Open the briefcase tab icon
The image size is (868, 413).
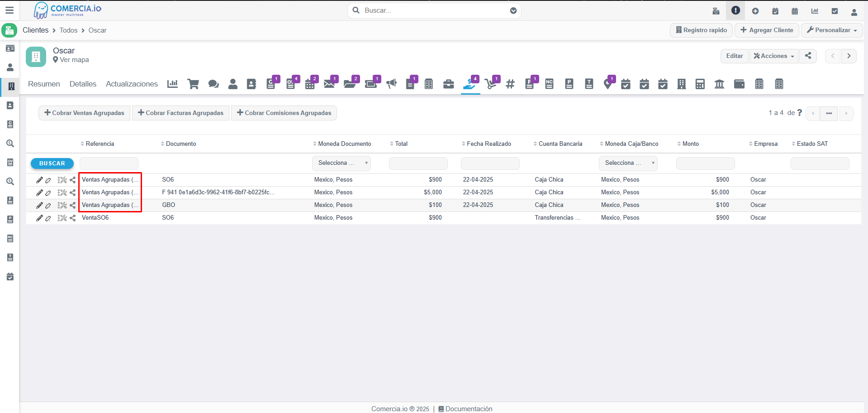click(x=448, y=84)
